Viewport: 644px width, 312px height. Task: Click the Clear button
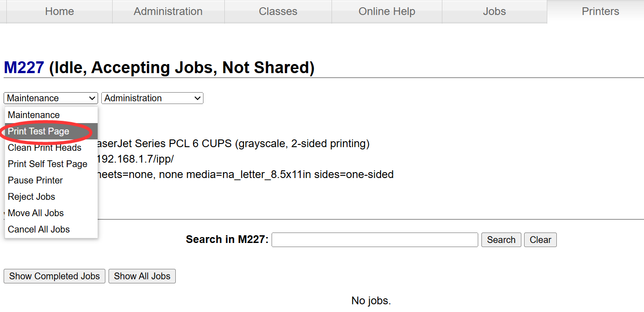tap(540, 240)
